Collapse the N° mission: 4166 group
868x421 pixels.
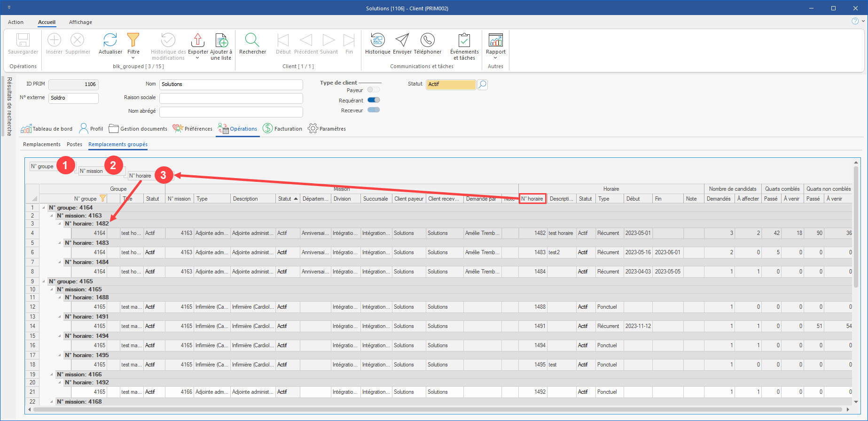coord(52,374)
